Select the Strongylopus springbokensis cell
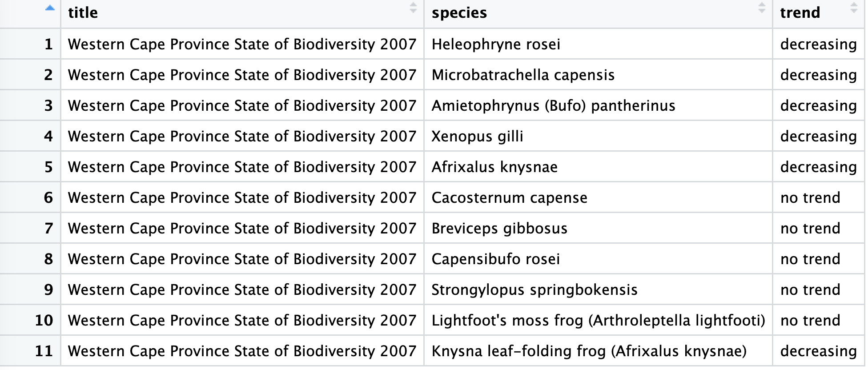The height and width of the screenshot is (370, 868). (534, 290)
